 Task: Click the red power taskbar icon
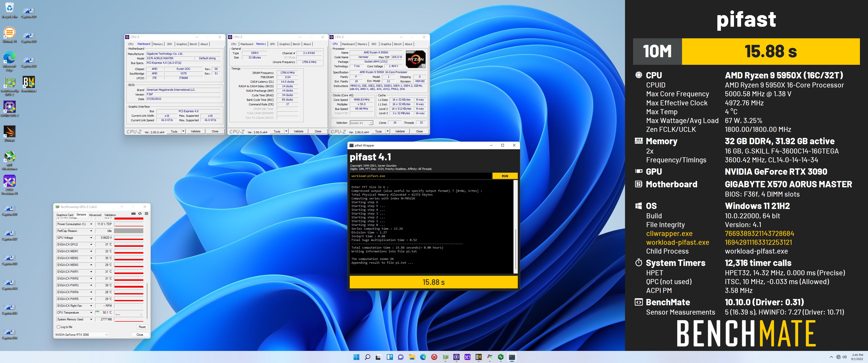(x=434, y=357)
